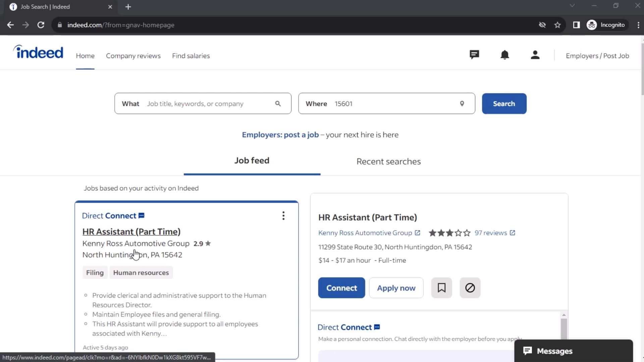644x362 pixels.
Task: Click the location pin in Where field
Action: tap(462, 104)
